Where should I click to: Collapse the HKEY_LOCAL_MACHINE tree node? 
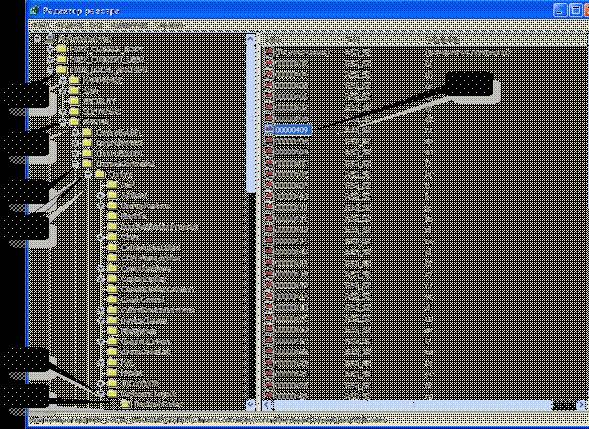[50, 70]
